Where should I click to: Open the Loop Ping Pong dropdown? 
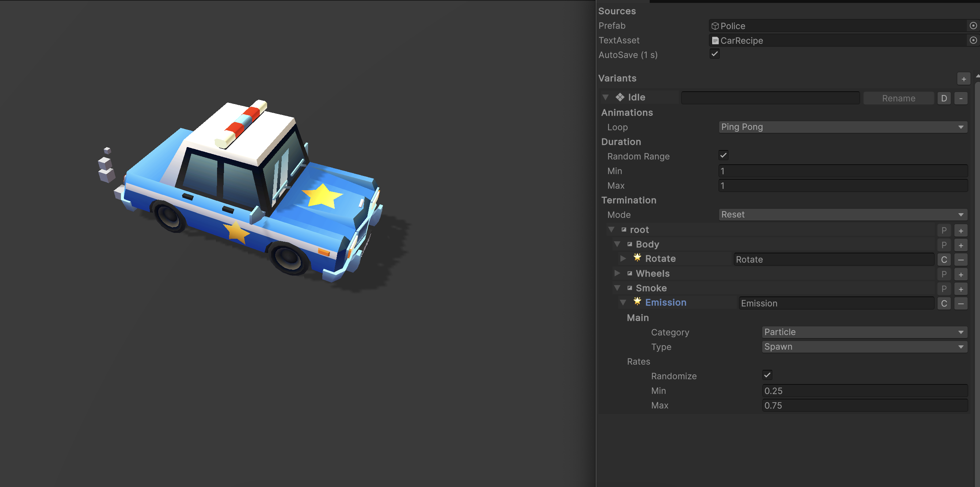click(x=843, y=127)
